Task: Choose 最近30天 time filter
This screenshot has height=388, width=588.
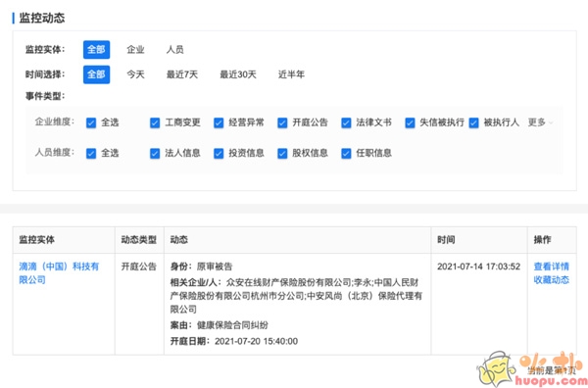Action: point(238,74)
